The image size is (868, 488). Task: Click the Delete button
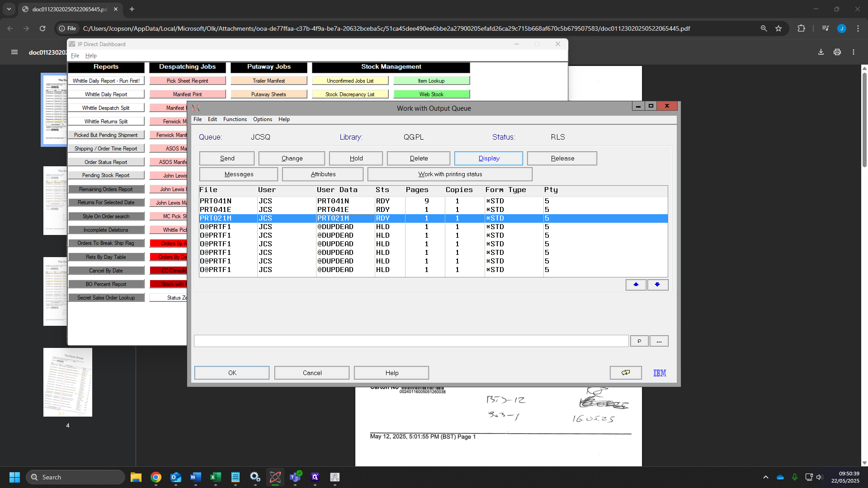419,158
